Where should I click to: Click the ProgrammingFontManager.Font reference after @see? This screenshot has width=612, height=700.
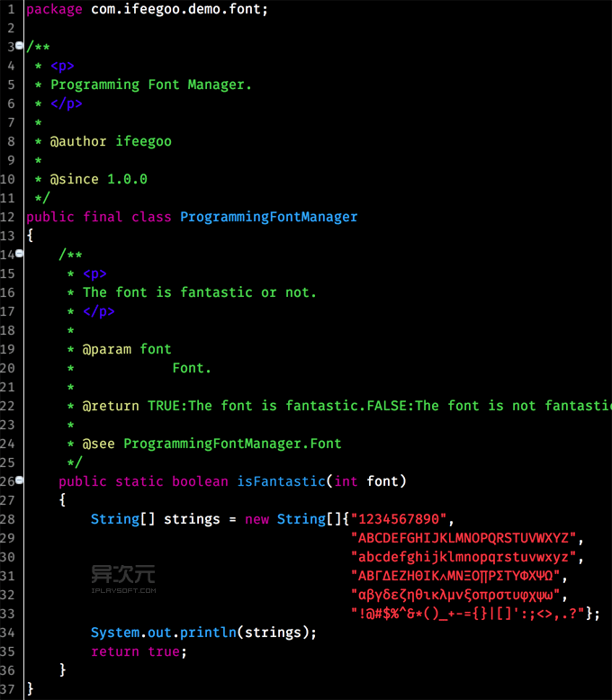pyautogui.click(x=232, y=444)
